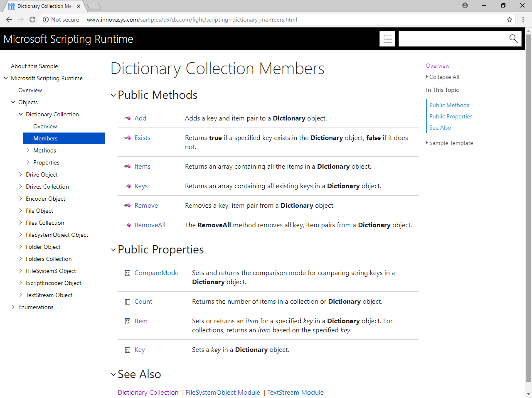This screenshot has width=532, height=398.
Task: Click the scrollbar down arrow
Action: (529, 394)
